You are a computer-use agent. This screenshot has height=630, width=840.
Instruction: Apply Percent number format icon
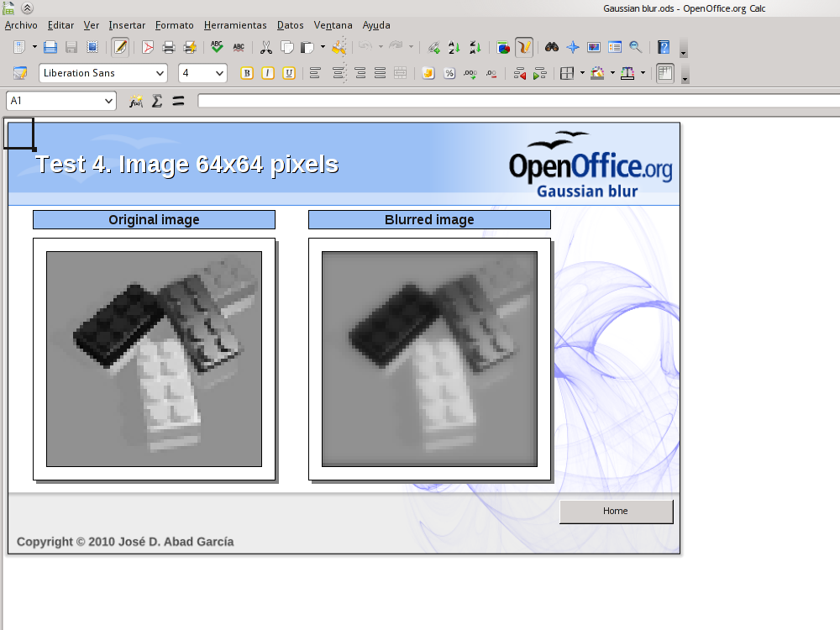point(449,73)
